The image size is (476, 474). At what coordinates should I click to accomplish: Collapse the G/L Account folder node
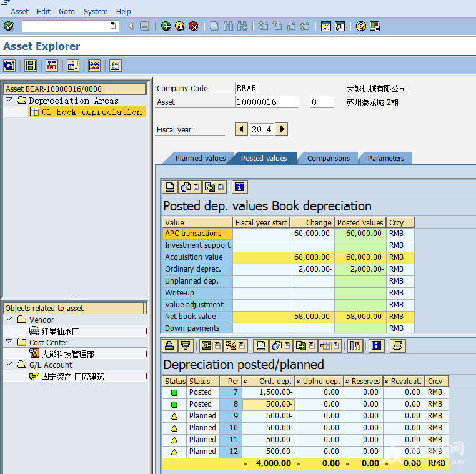[x=9, y=364]
